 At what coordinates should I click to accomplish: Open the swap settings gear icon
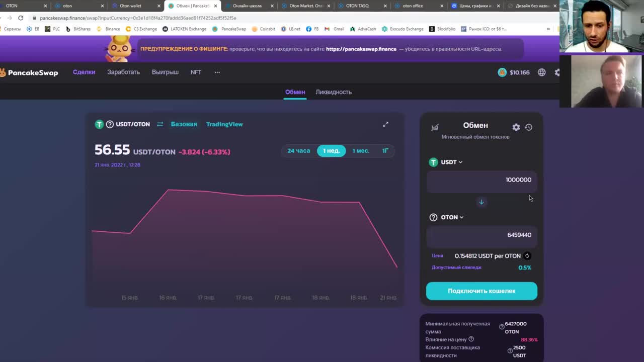(516, 127)
